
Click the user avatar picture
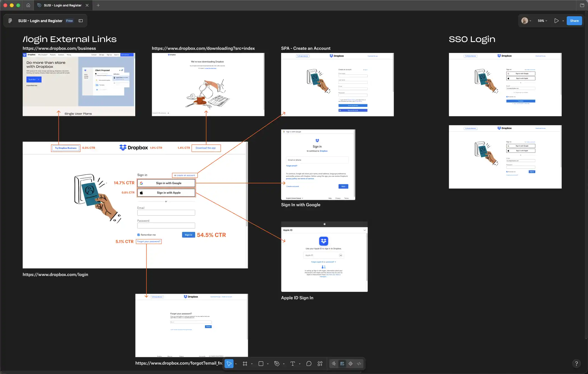[524, 21]
